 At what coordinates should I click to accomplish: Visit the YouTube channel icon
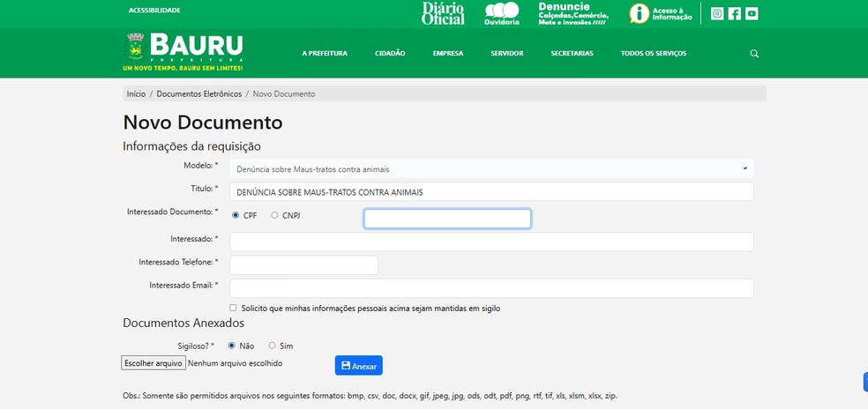point(752,13)
